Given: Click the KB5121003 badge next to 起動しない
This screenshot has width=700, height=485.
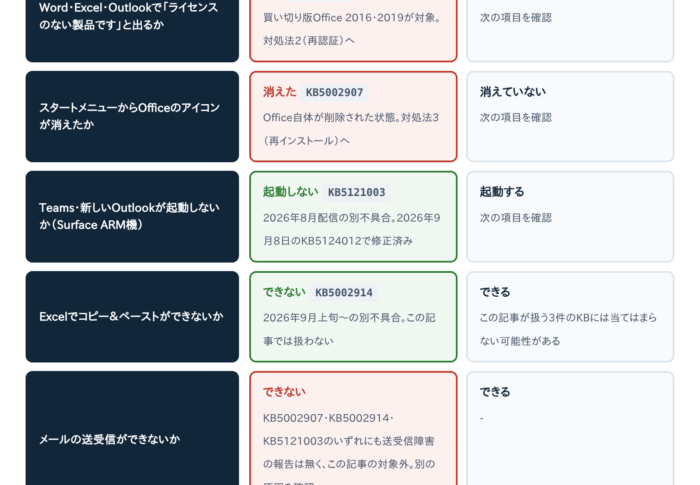Looking at the screenshot, I should [x=356, y=192].
